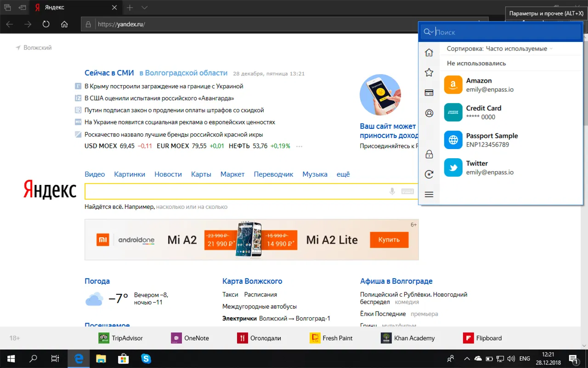
Task: Open Переводчик service
Action: tap(273, 174)
